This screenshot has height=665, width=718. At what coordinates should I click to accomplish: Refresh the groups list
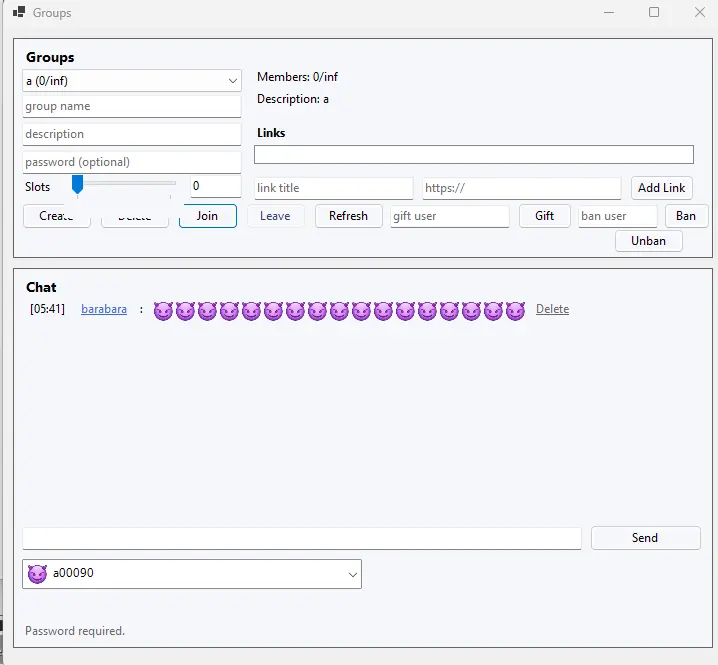(x=348, y=216)
